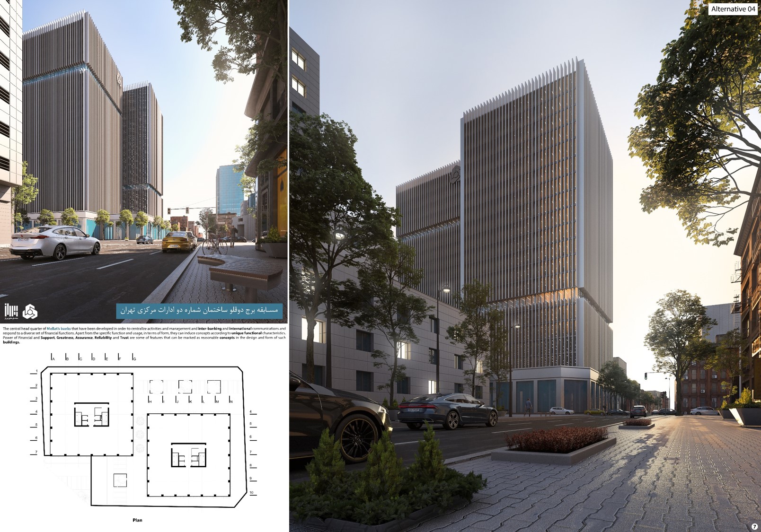Image resolution: width=761 pixels, height=532 pixels.
Task: Click row marker 10 on the plan
Action: point(251,493)
